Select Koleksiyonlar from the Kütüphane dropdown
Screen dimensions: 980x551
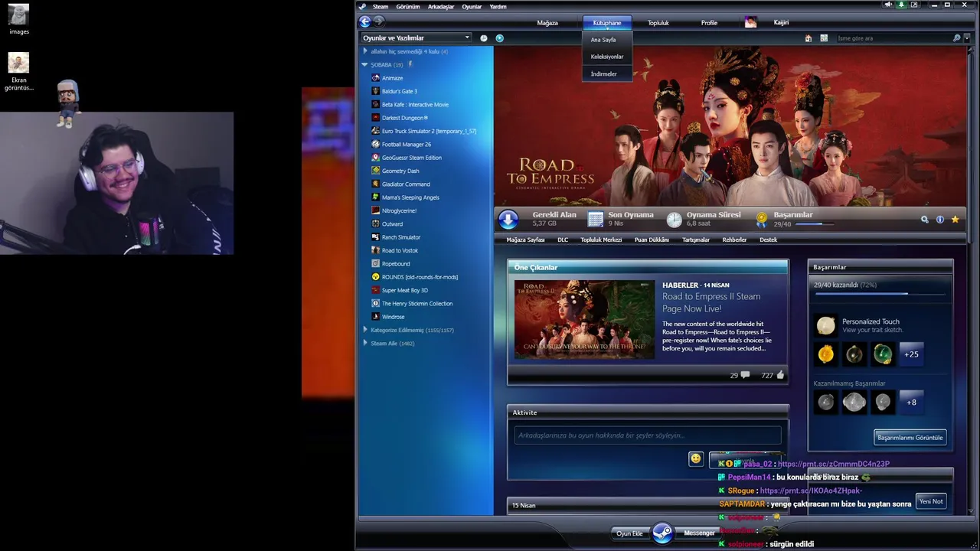tap(607, 57)
